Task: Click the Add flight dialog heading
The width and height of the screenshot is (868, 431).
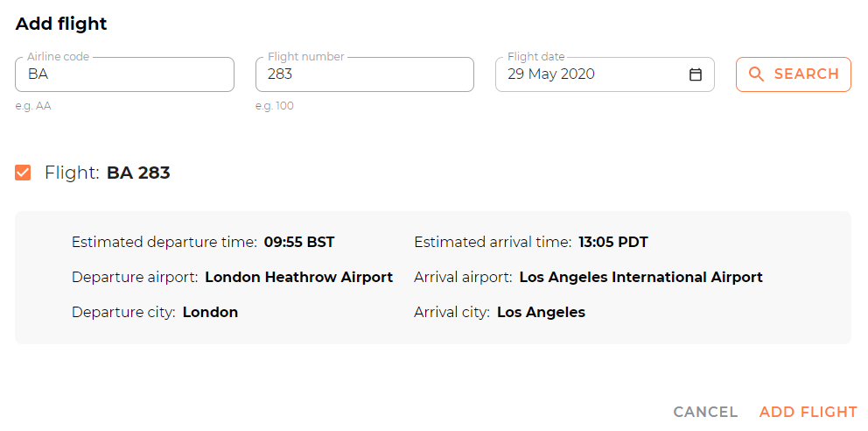Action: tap(61, 25)
